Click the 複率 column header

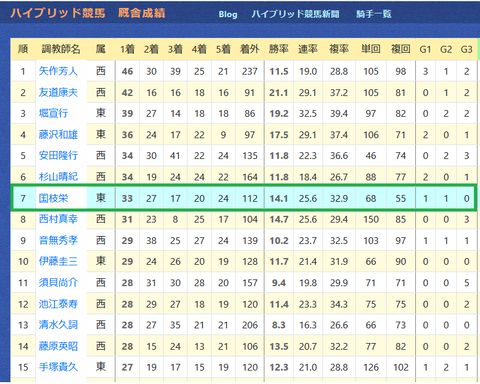tap(339, 49)
